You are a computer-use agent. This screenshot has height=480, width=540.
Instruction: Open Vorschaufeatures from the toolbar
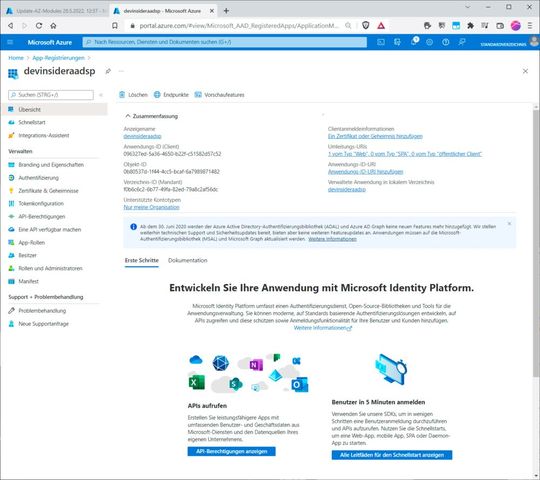219,95
